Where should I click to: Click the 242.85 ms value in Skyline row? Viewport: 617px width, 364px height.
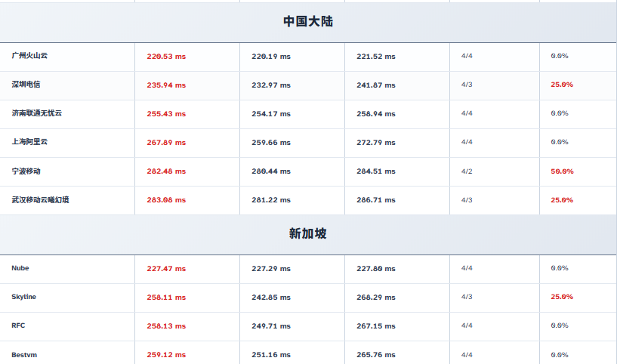point(271,298)
